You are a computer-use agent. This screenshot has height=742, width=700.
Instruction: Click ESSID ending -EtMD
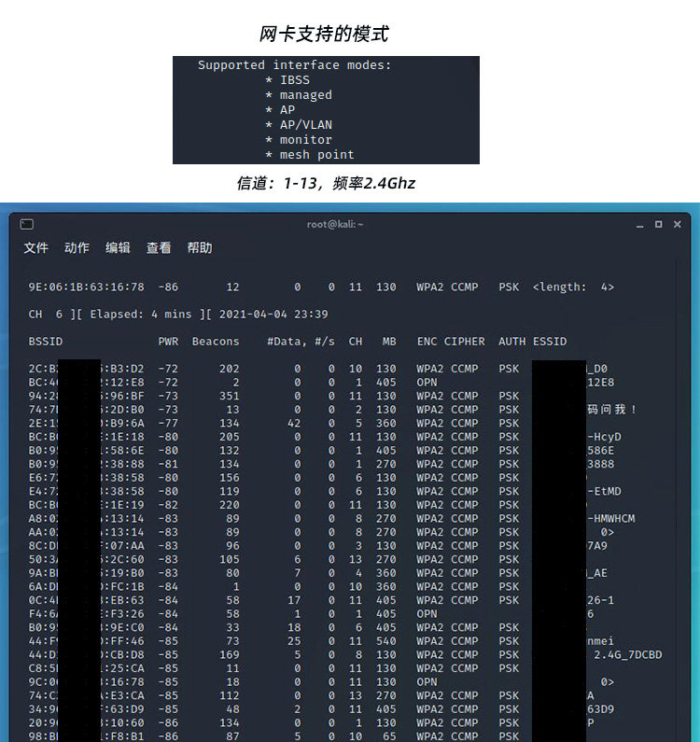click(605, 491)
